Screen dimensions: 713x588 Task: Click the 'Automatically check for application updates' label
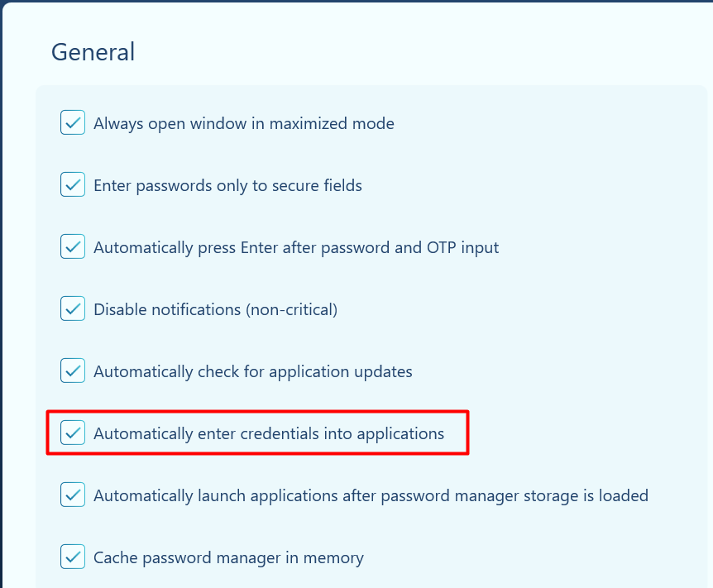pyautogui.click(x=252, y=372)
